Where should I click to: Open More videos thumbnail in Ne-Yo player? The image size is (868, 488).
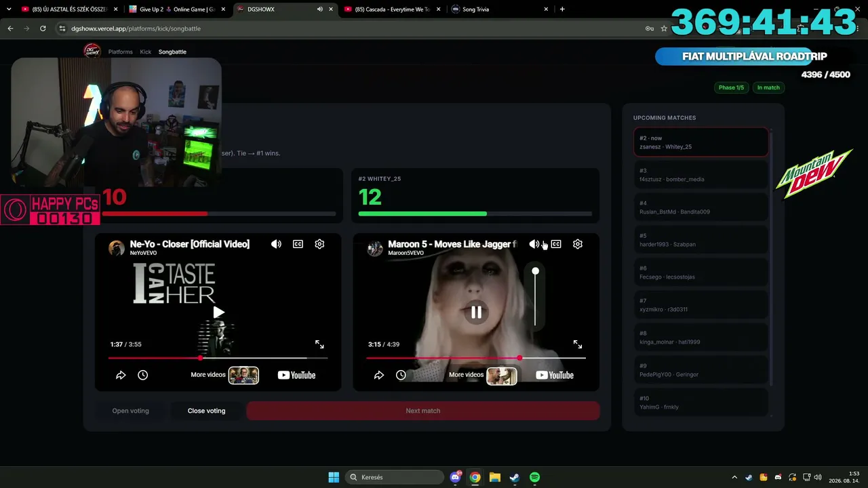pyautogui.click(x=243, y=375)
